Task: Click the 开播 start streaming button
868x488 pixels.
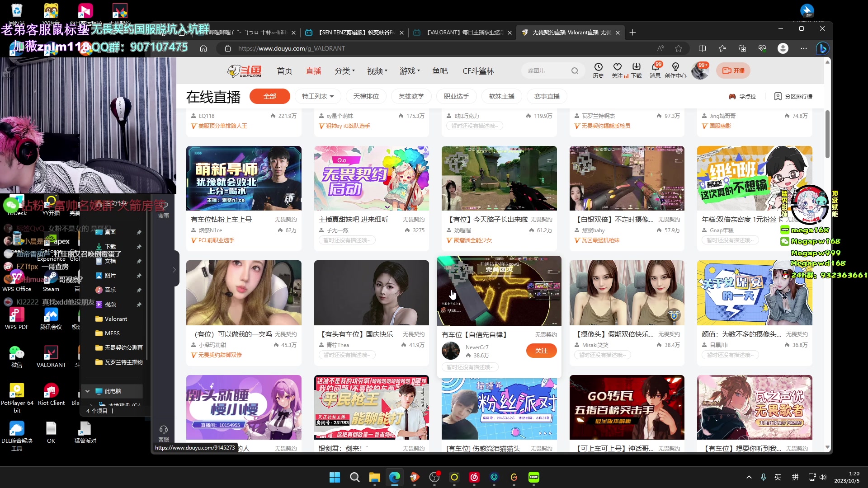Action: coord(733,70)
